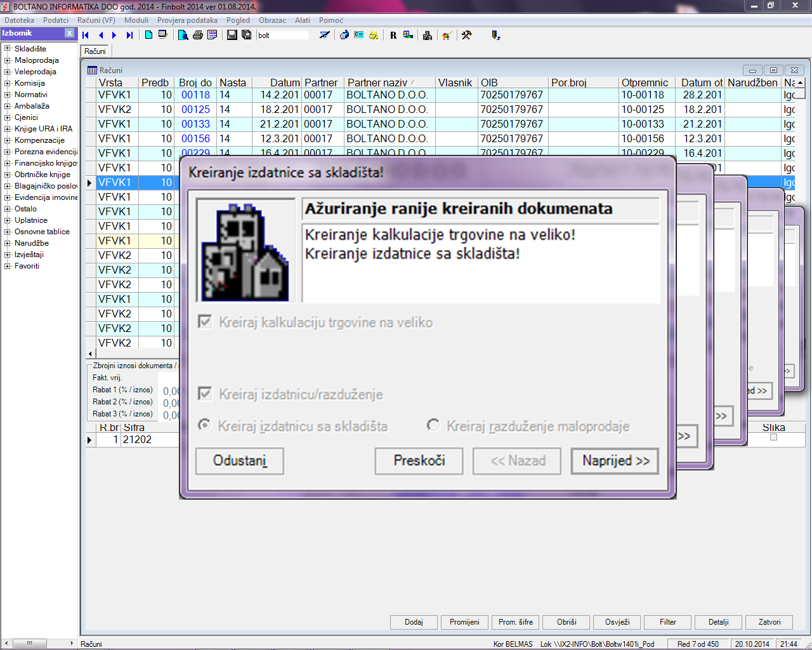Image resolution: width=812 pixels, height=650 pixels.
Task: Expand Veleprodaja in the Izbornik tree
Action: (8, 72)
